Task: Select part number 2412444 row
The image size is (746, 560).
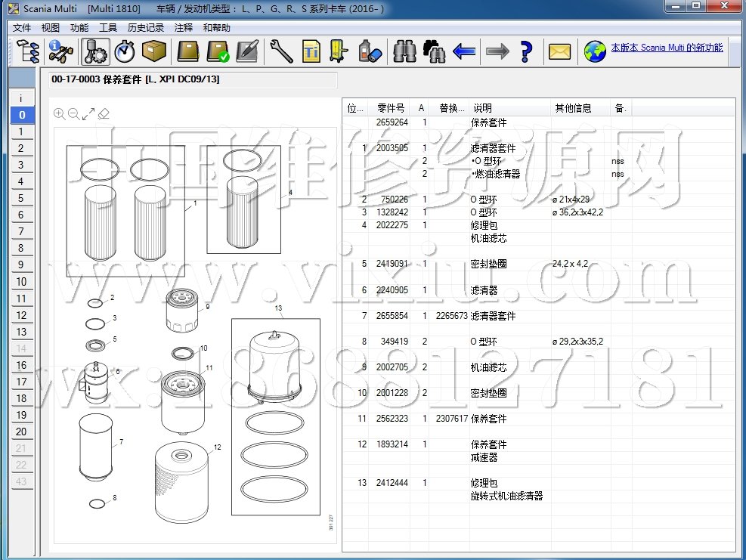Action: point(392,483)
